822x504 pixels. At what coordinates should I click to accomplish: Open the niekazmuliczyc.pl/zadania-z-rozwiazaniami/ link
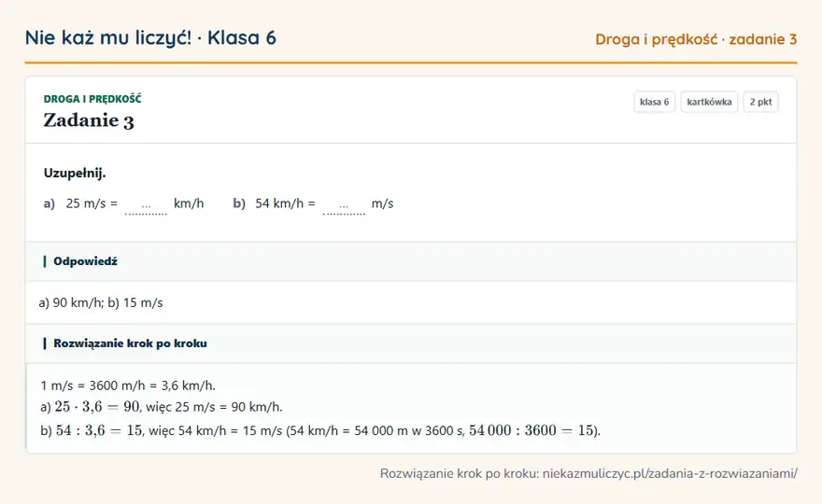[x=670, y=473]
